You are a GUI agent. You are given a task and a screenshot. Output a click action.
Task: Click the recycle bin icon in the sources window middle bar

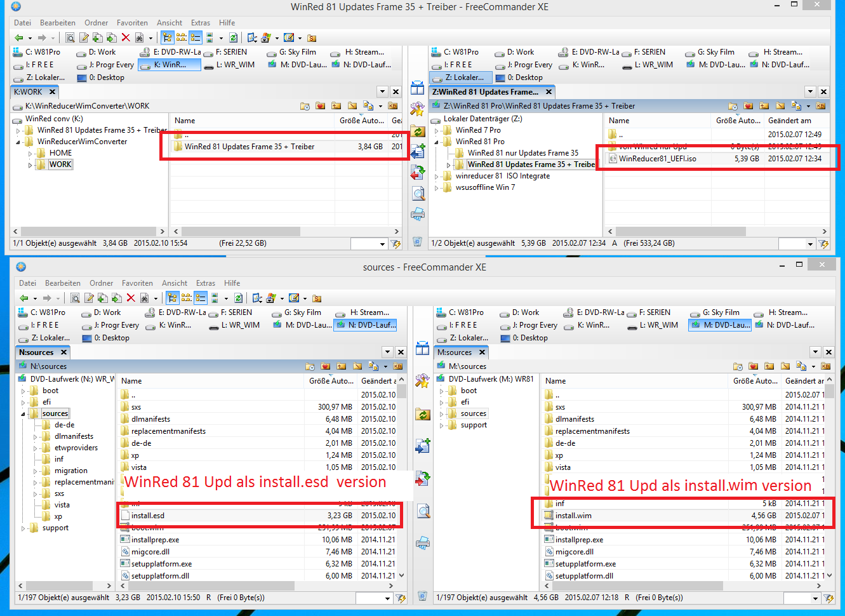[x=422, y=596]
